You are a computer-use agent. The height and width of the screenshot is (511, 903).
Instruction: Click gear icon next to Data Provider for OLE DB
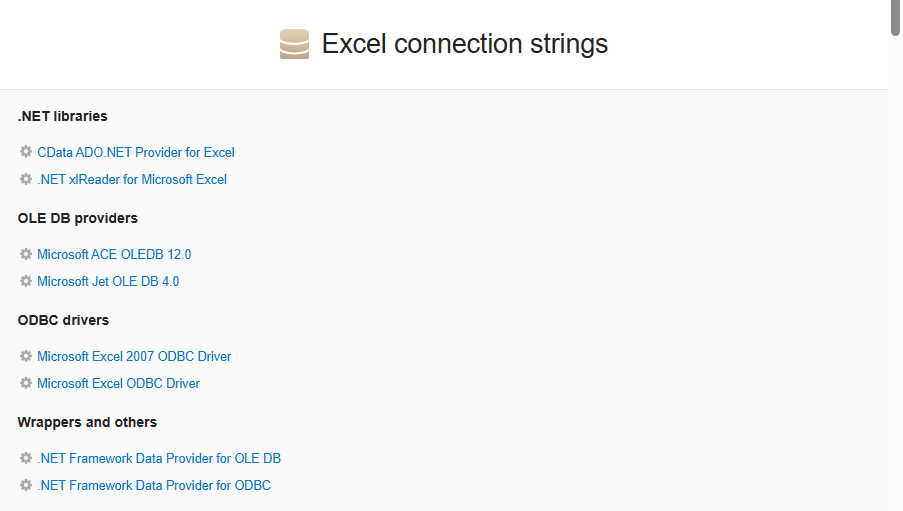25,458
